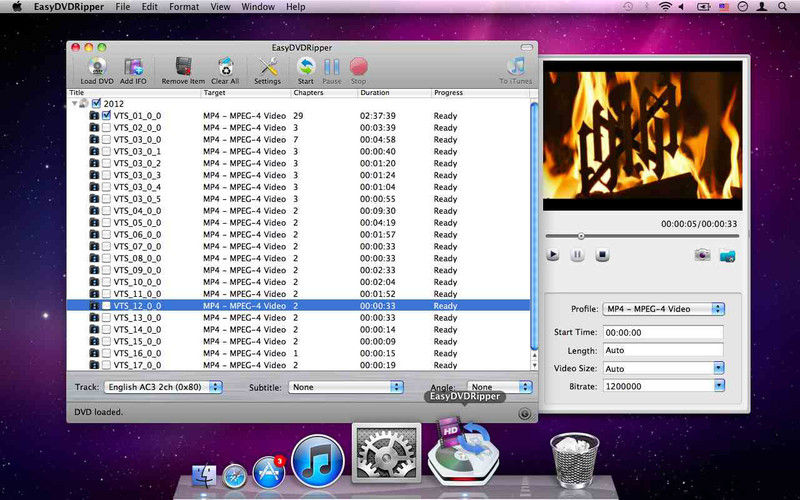Open the Profile dropdown MP4 - MPEG-4 Video
800x500 pixels.
(663, 309)
